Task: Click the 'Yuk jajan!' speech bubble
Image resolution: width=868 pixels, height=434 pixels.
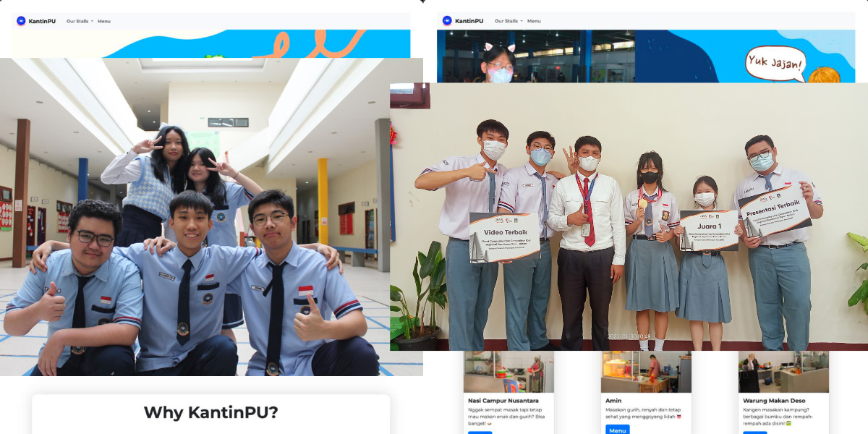Action: 775,64
